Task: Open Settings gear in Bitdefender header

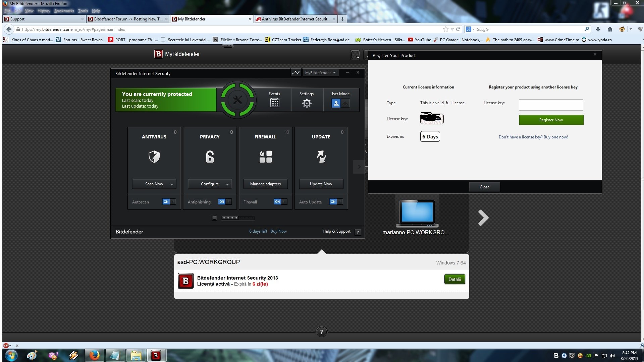Action: point(307,103)
